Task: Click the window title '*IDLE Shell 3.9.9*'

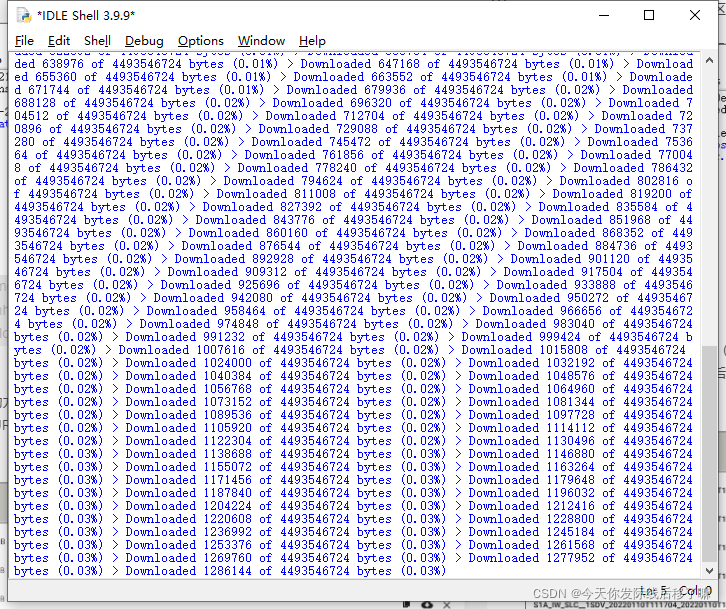Action: pyautogui.click(x=86, y=16)
